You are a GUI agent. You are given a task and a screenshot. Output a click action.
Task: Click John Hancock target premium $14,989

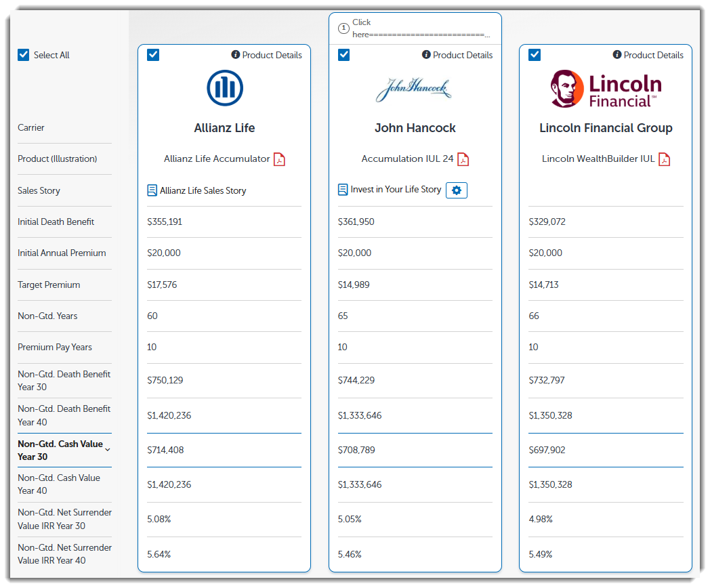pyautogui.click(x=354, y=285)
